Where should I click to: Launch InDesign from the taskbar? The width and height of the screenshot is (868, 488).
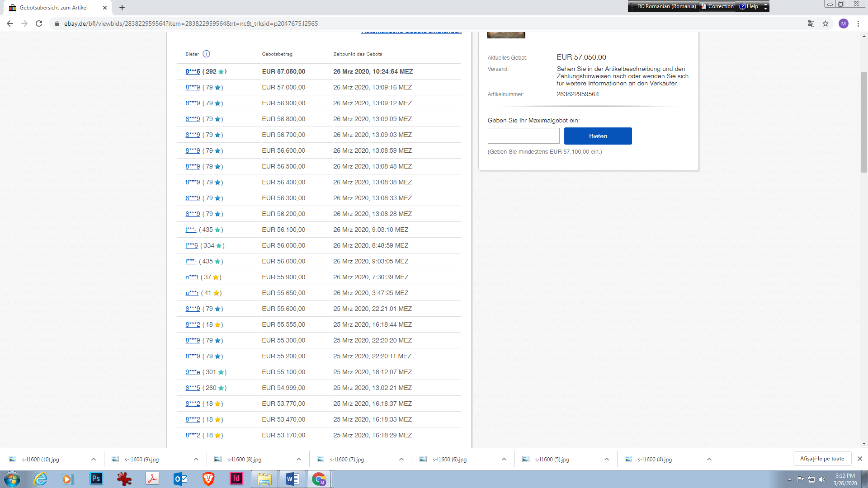(236, 479)
